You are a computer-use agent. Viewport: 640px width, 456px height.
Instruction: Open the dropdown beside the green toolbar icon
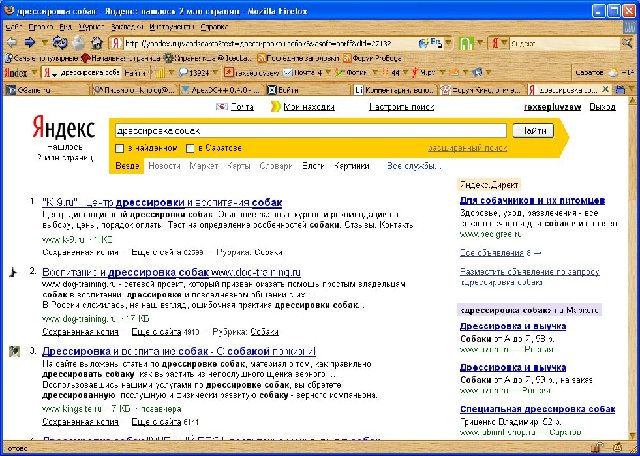480,43
